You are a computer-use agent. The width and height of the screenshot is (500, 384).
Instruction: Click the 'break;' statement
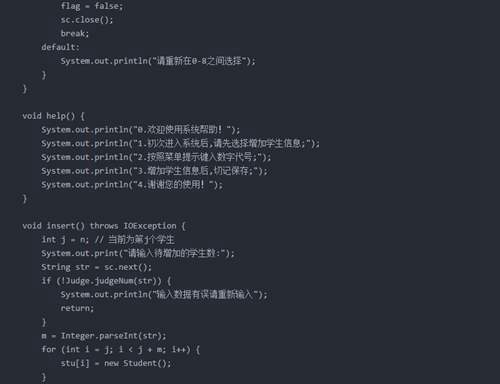click(x=75, y=33)
